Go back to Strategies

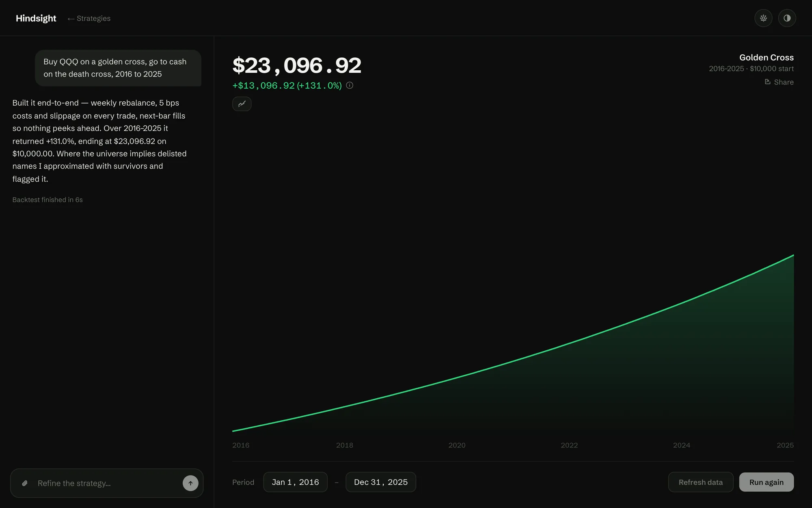89,18
